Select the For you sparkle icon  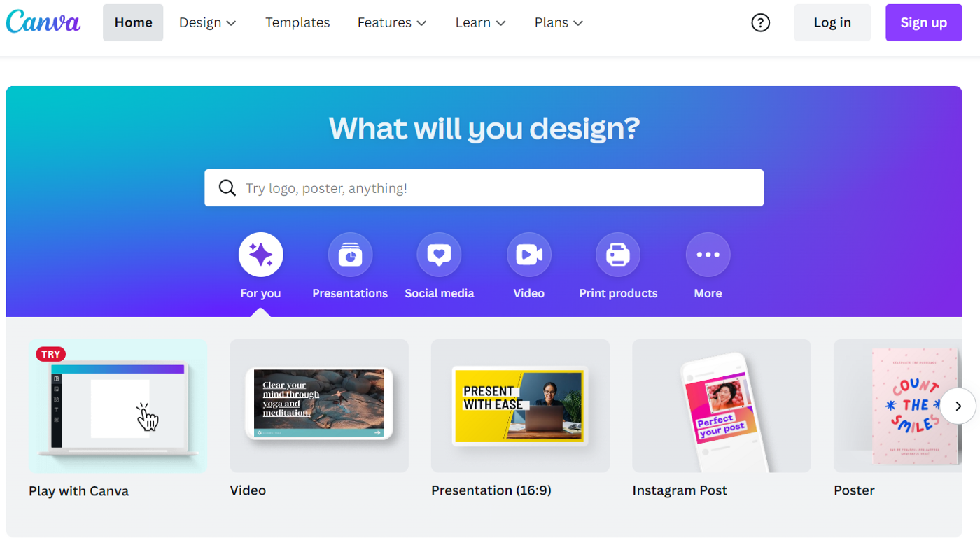click(260, 255)
